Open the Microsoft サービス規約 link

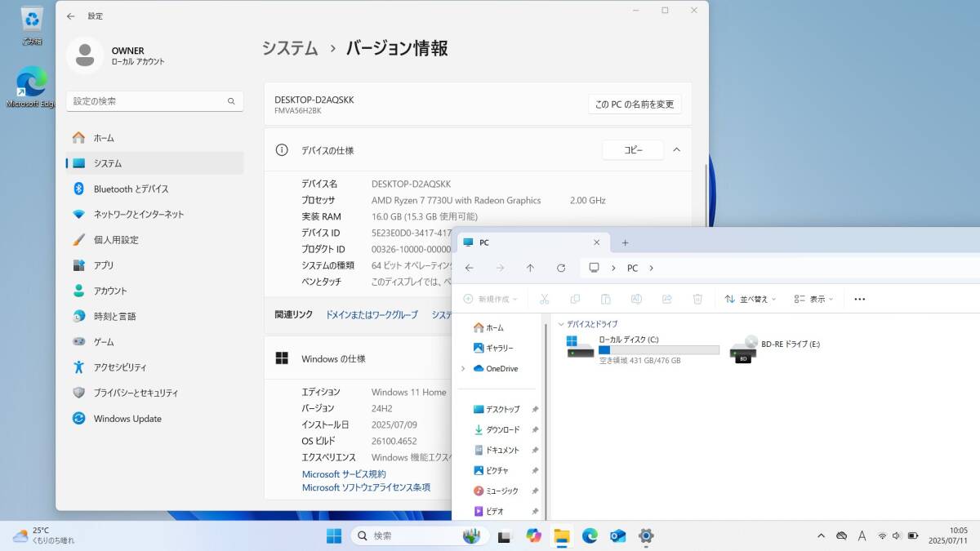pos(342,473)
